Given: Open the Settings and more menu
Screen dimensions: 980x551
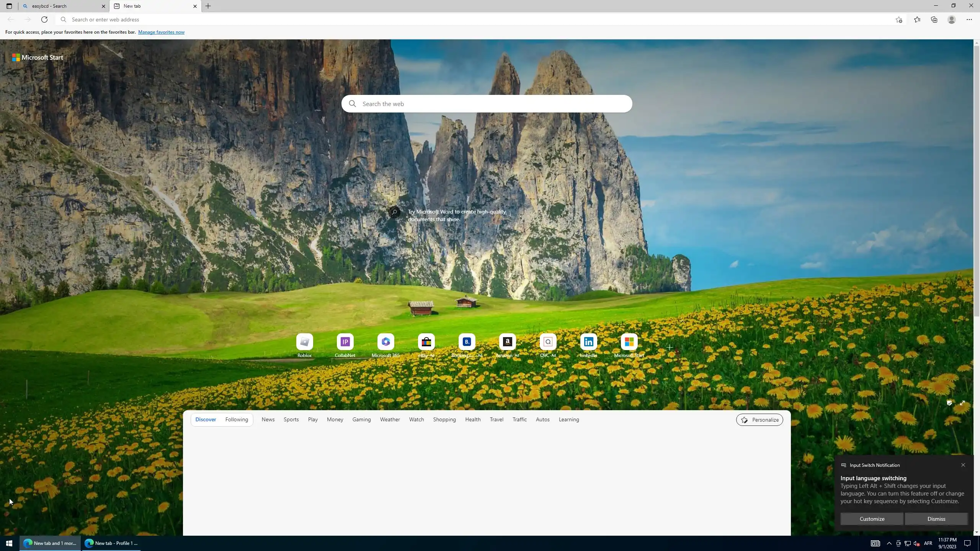Looking at the screenshot, I should point(969,20).
